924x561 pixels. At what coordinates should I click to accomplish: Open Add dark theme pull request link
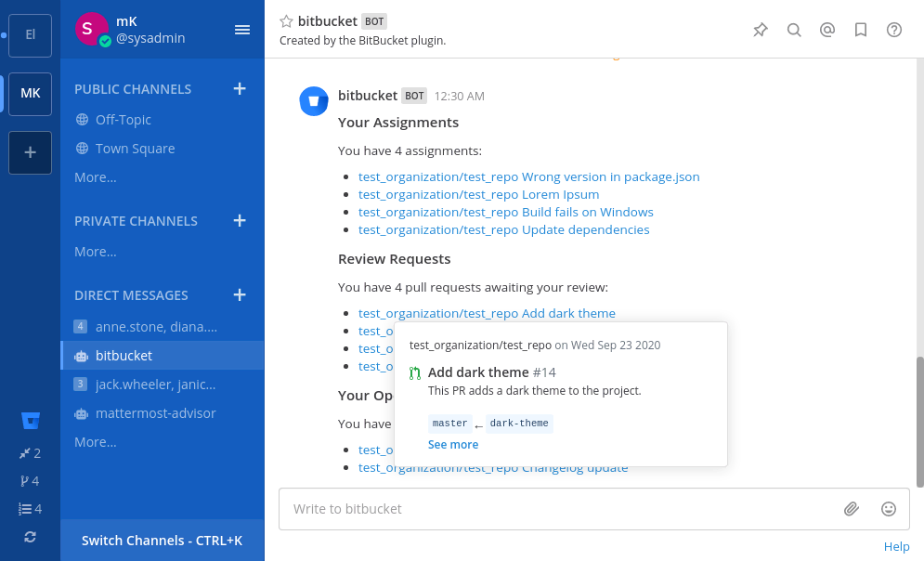point(487,314)
